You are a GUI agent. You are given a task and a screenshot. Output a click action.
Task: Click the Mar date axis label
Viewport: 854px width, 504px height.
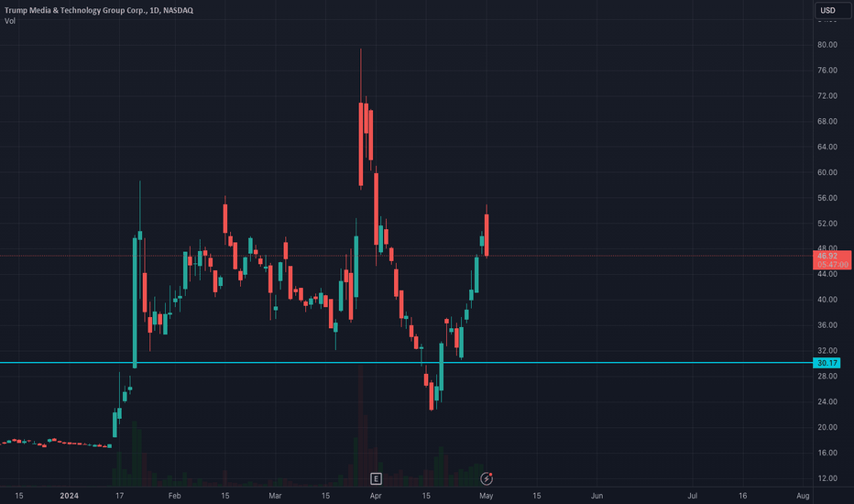pyautogui.click(x=275, y=496)
